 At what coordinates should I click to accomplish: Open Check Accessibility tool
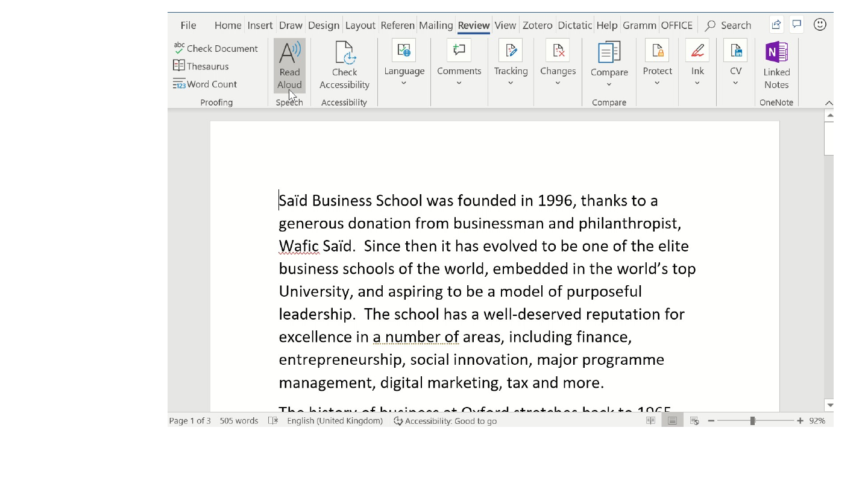pos(344,66)
